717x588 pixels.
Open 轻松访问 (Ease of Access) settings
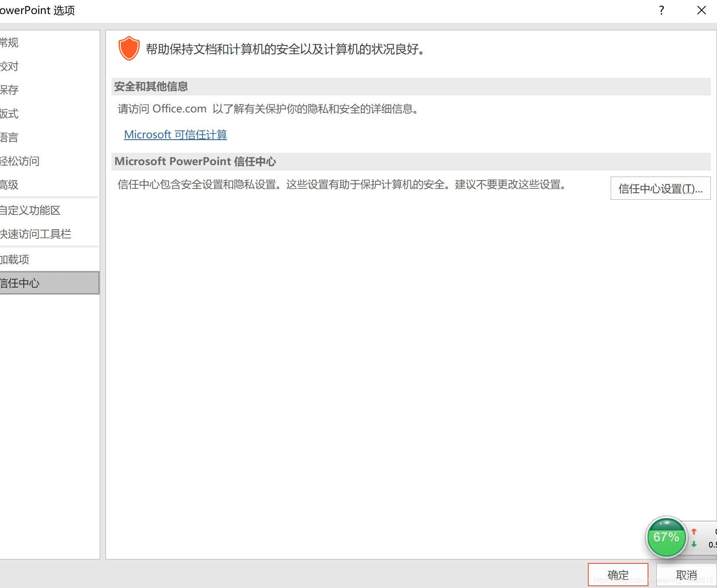coord(49,161)
